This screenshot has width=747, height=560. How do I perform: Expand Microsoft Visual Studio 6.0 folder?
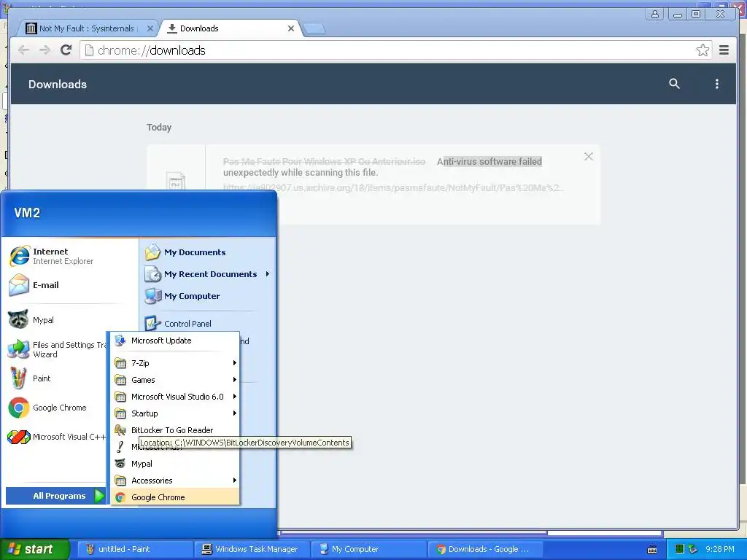(175, 397)
